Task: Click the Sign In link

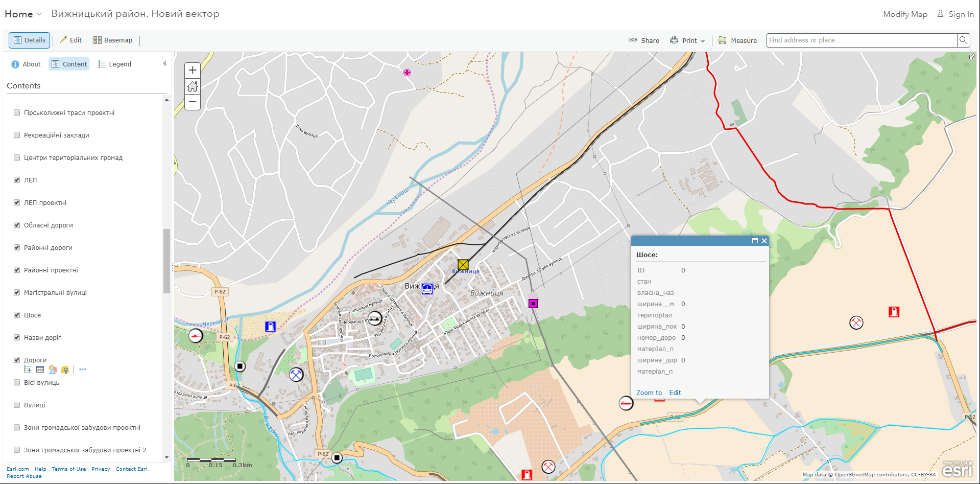Action: pyautogui.click(x=960, y=14)
